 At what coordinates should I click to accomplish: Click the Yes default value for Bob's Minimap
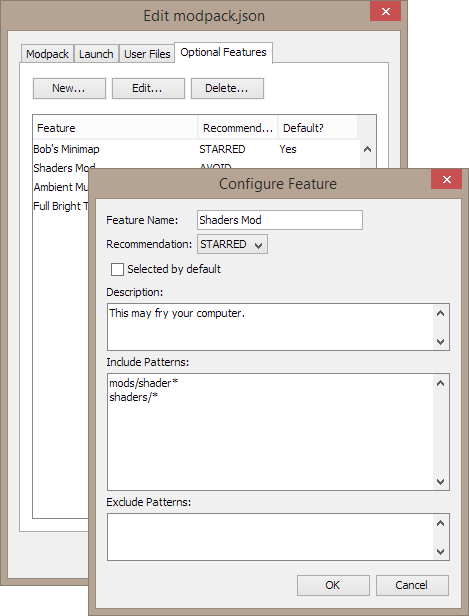pyautogui.click(x=288, y=149)
